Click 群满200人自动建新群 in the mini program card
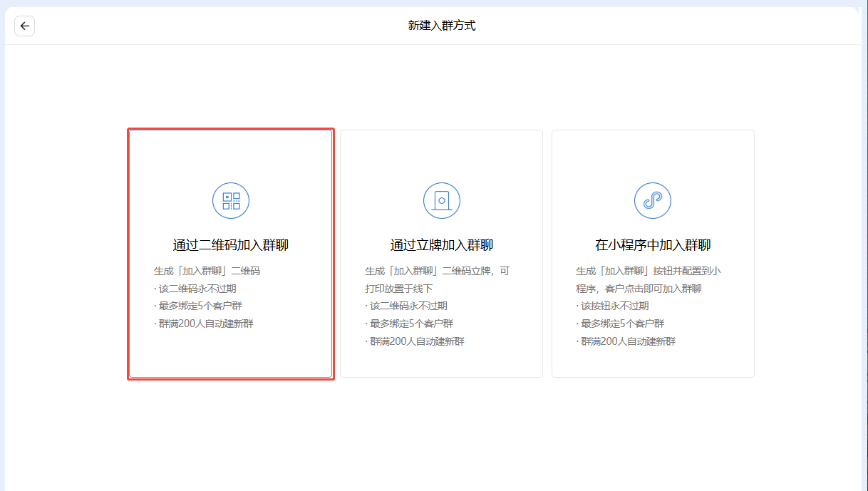This screenshot has width=868, height=491. pyautogui.click(x=626, y=341)
